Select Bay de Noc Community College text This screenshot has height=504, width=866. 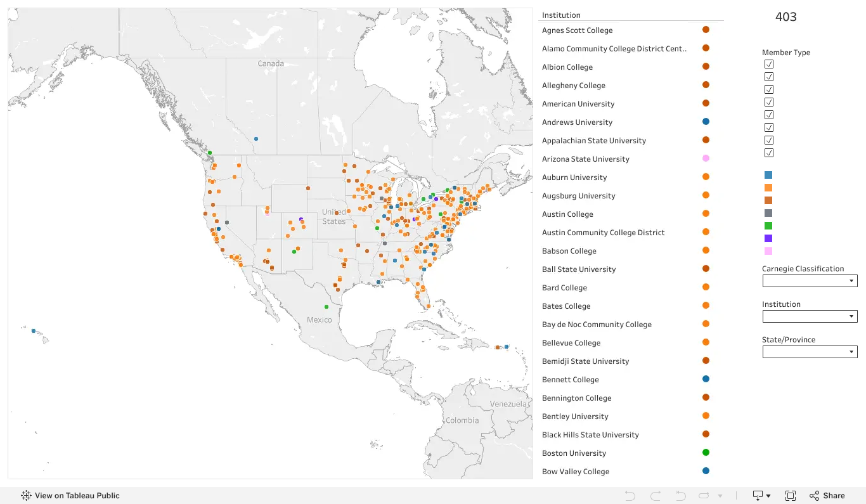(597, 325)
